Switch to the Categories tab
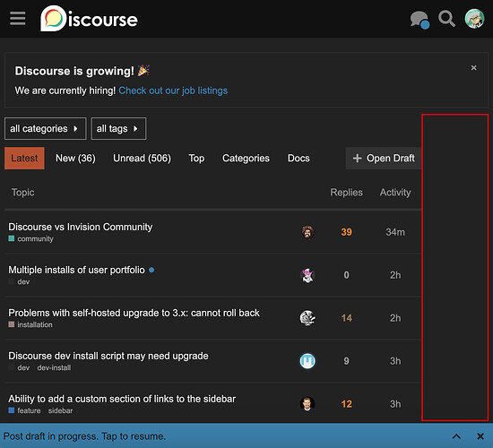The height and width of the screenshot is (448, 493). [x=246, y=158]
